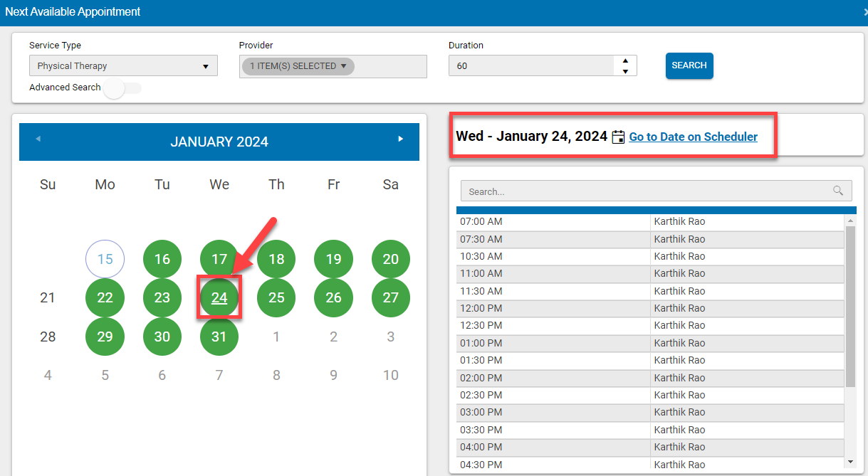Click the magnifying glass search icon

pos(838,191)
